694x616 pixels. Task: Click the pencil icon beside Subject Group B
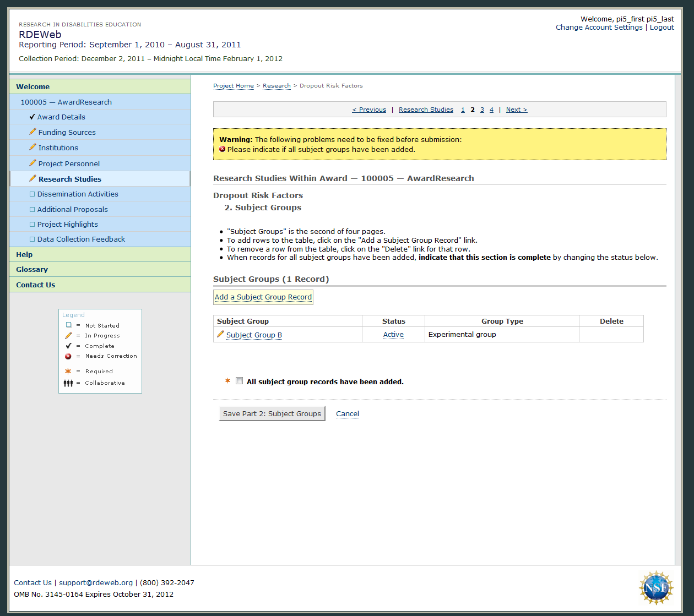(x=220, y=334)
